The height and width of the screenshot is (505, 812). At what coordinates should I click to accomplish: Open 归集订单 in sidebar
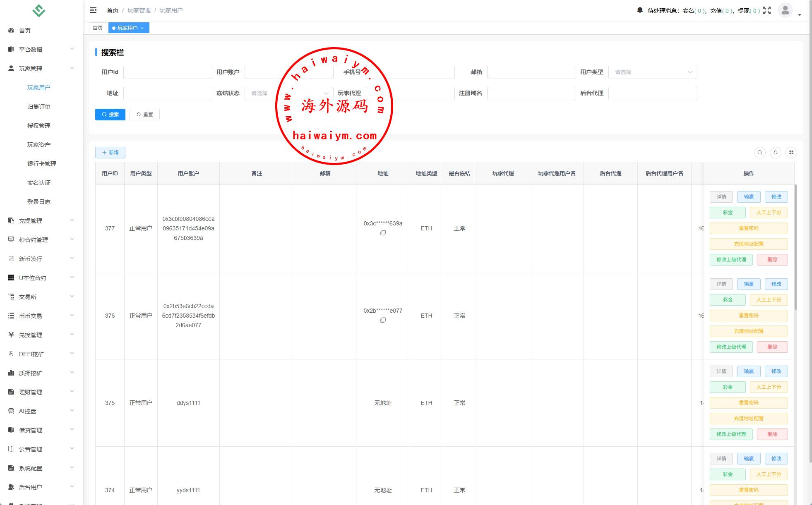click(x=39, y=107)
